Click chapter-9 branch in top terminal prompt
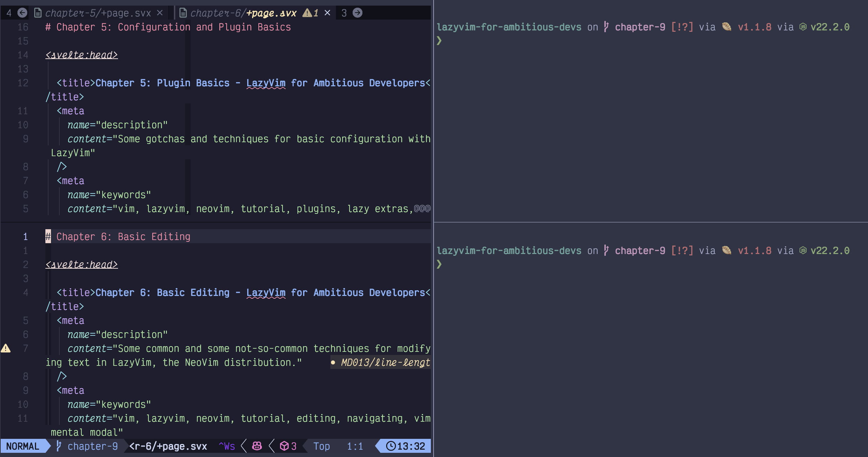 [640, 27]
